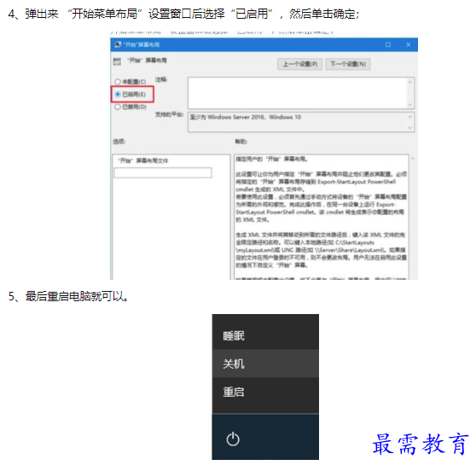The width and height of the screenshot is (476, 471).
Task: Select the 未配置(C) radio button
Action: pos(118,82)
